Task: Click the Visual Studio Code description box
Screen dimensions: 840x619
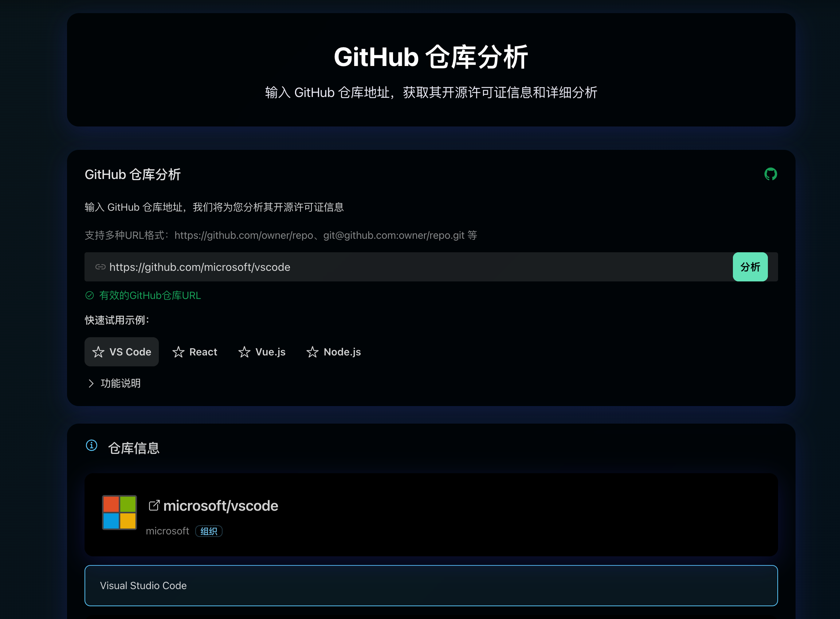Action: point(431,585)
